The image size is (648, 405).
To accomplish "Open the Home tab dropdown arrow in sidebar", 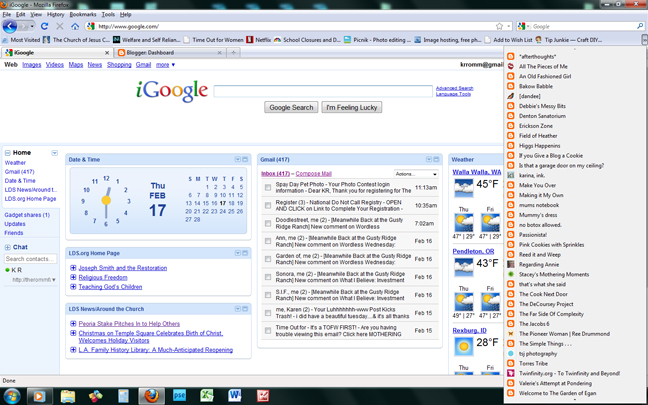I will click(x=54, y=153).
